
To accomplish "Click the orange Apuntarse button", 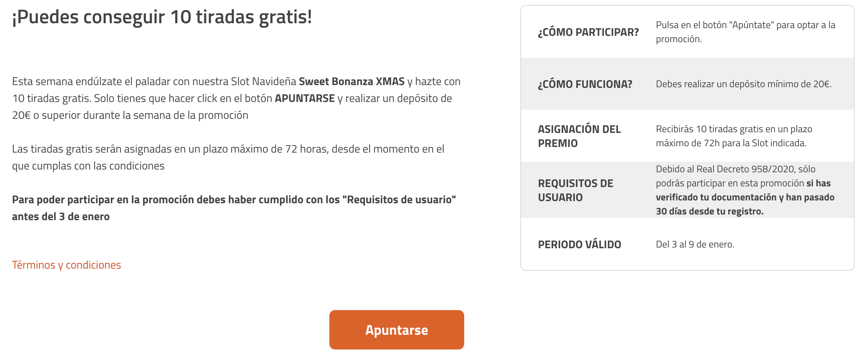I will coord(396,330).
